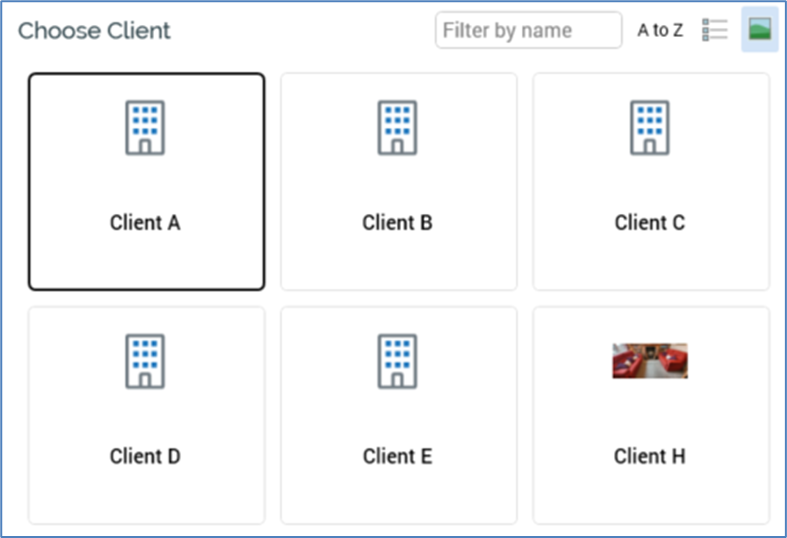Click the Client E building icon
Viewport: 787px width, 538px height.
click(397, 361)
